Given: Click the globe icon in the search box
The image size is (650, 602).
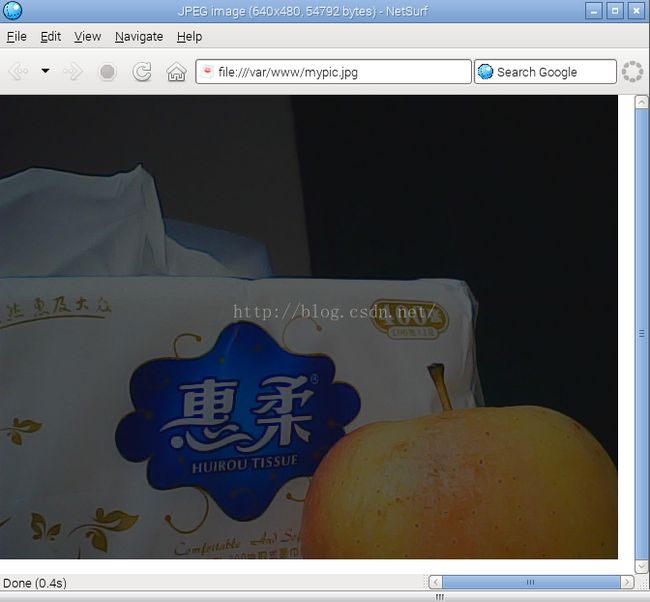Looking at the screenshot, I should pyautogui.click(x=485, y=72).
